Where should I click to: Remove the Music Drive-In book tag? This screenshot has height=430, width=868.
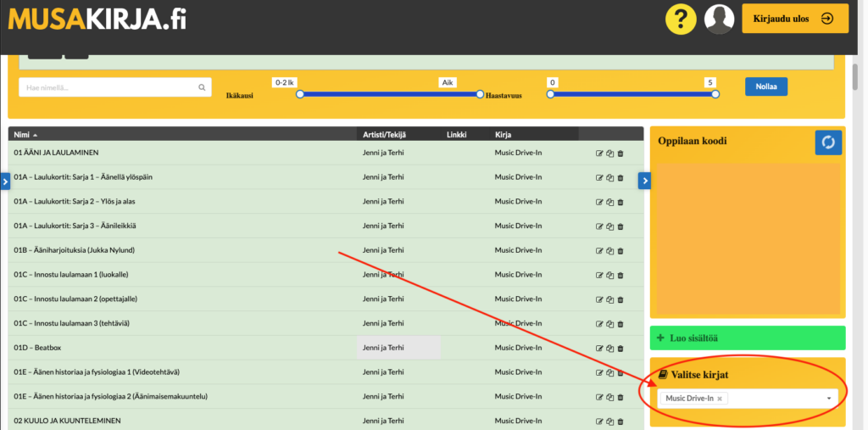tap(720, 399)
